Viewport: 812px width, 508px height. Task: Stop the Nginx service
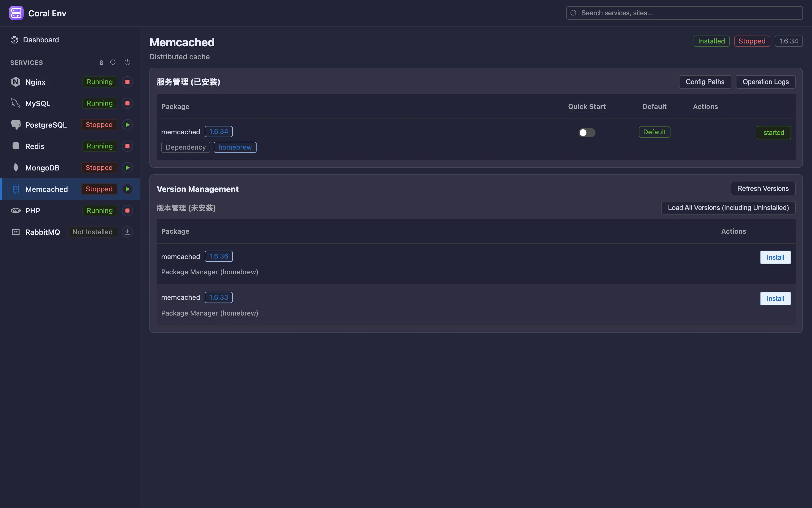pos(127,82)
